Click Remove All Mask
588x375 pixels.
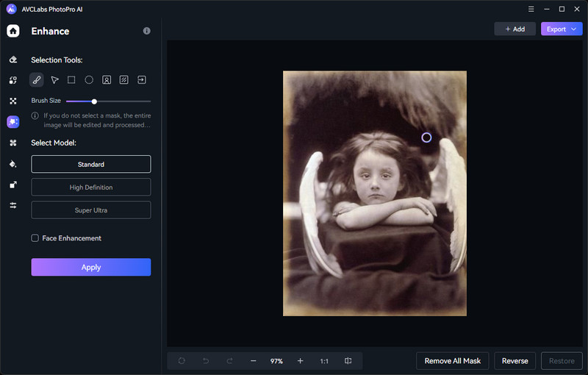(452, 361)
